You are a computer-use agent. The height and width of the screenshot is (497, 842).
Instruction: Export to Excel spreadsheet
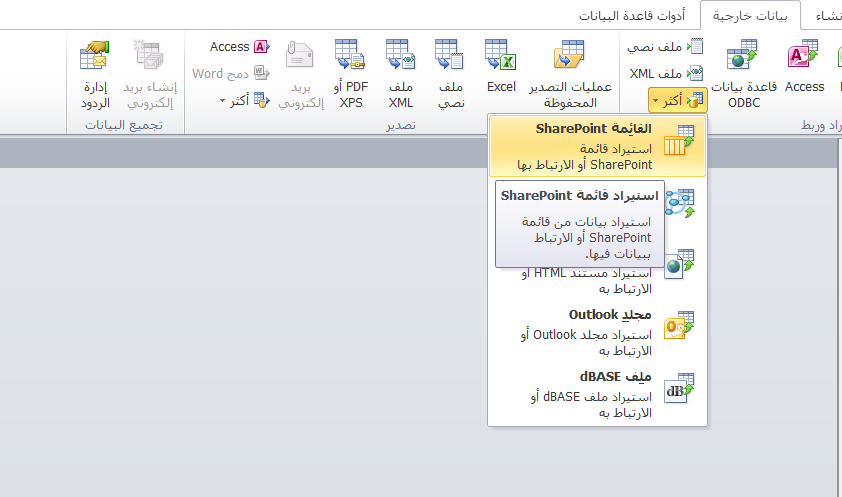click(500, 67)
